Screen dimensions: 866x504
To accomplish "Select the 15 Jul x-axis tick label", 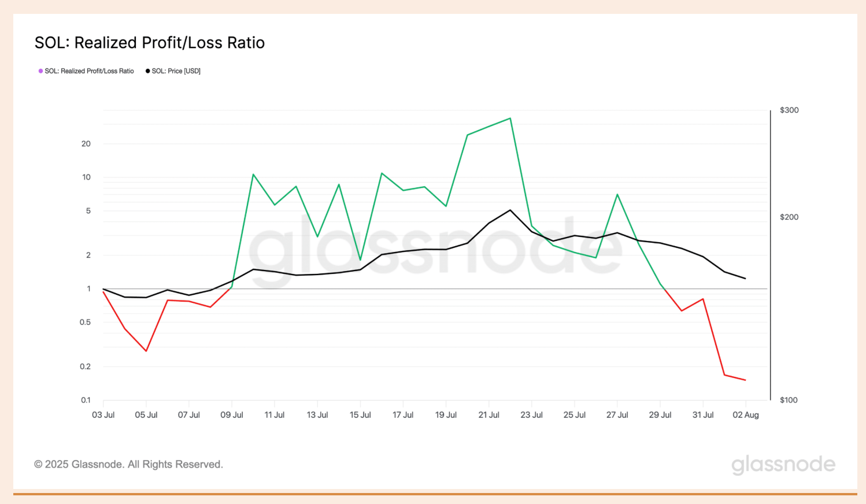I will click(360, 415).
